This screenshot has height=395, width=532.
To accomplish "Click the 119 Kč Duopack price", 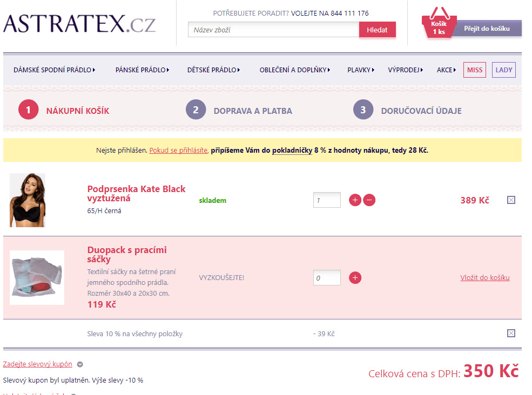I will [x=102, y=304].
